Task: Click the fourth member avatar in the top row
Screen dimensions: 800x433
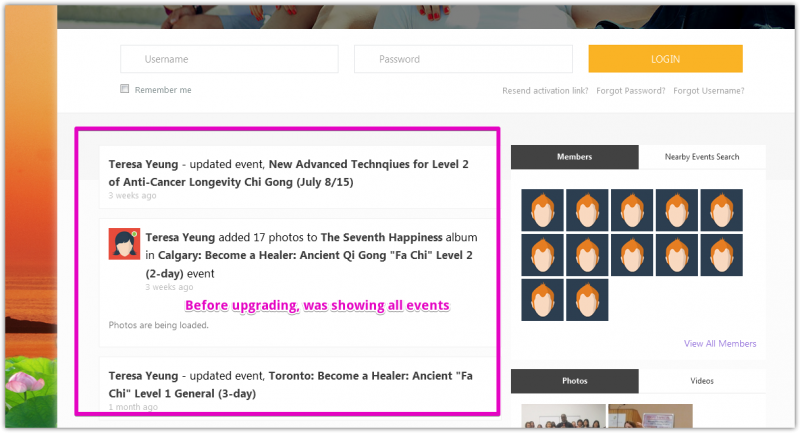Action: [677, 210]
